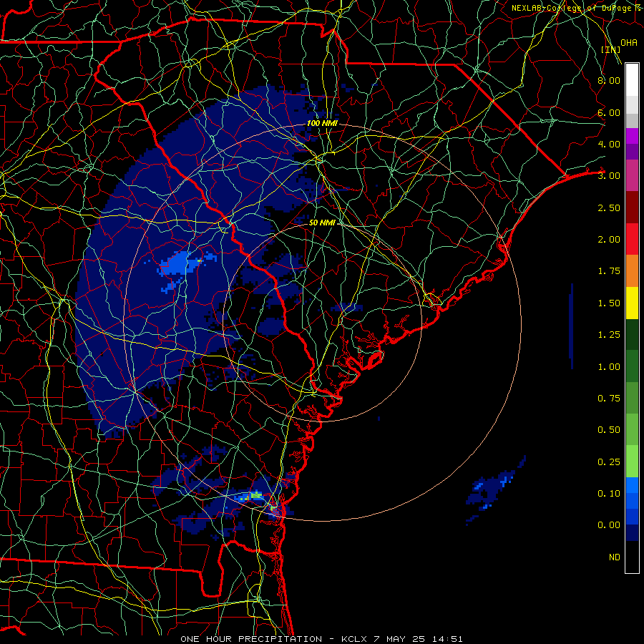Click the 1.50 legend value
The image size is (644, 644).
coord(609,303)
